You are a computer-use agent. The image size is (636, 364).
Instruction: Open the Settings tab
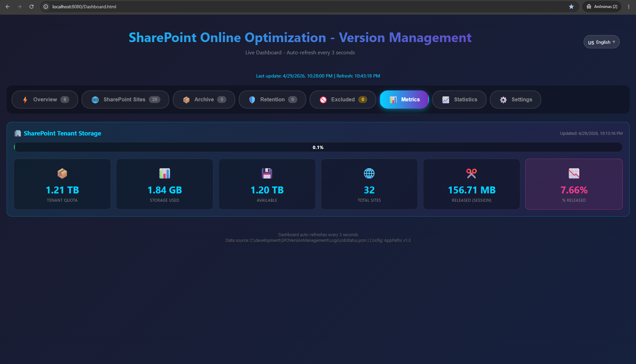click(x=515, y=99)
